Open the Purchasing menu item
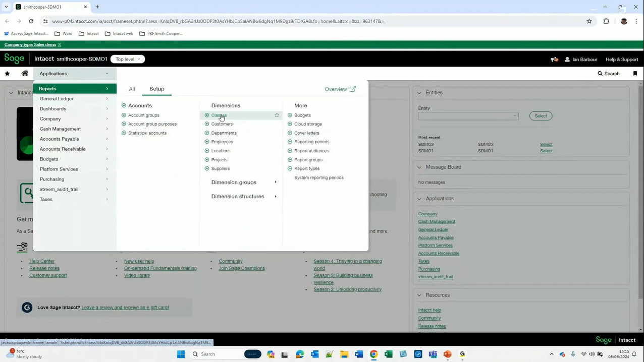644x362 pixels. coord(75,179)
